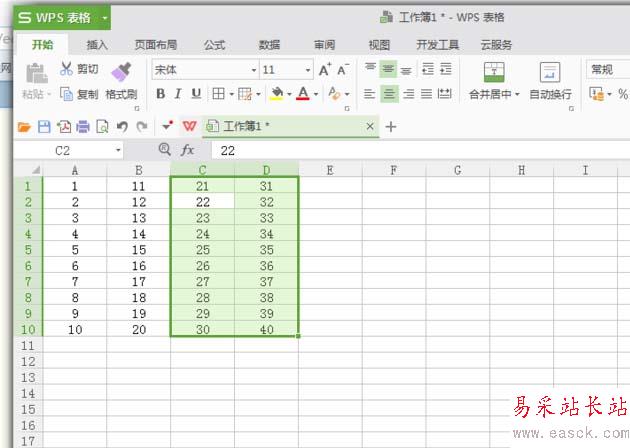Screen dimensions: 630x448
Task: Open the WPS application menu dropdown
Action: [105, 18]
